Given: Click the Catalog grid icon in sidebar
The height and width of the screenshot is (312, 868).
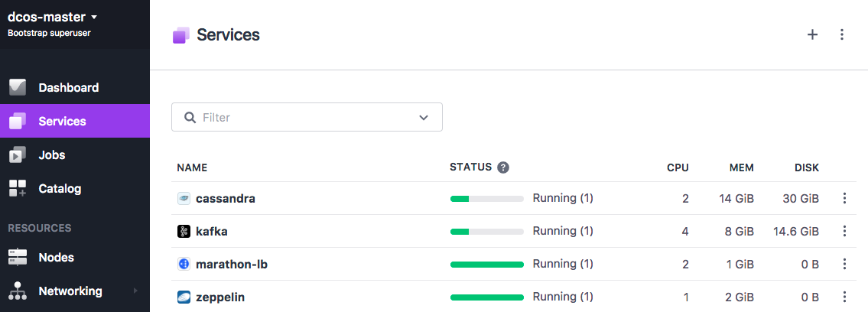Looking at the screenshot, I should point(18,189).
